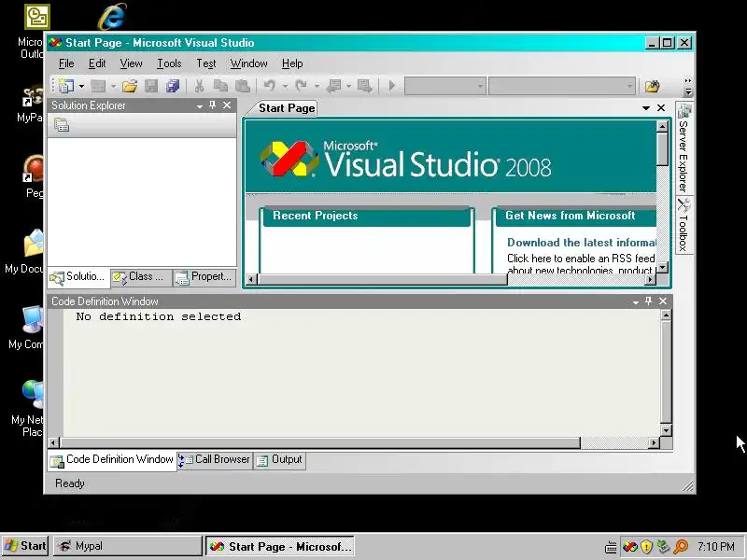Open the active files dropdown arrow
This screenshot has width=747, height=560.
pos(646,108)
